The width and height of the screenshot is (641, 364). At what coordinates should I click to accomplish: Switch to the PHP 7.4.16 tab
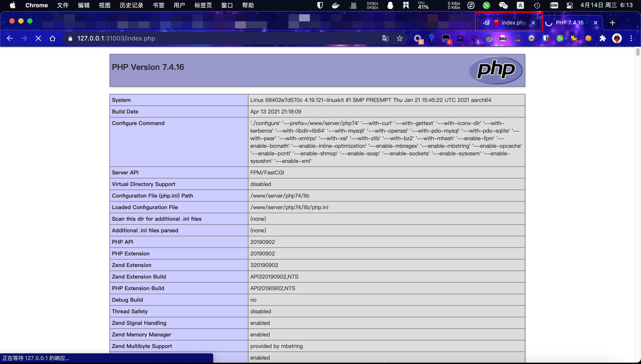pos(570,23)
